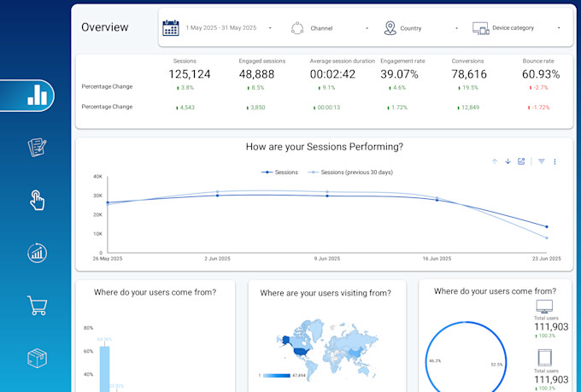Click the conversions change value 12,849
Image resolution: width=581 pixels, height=392 pixels.
(468, 108)
